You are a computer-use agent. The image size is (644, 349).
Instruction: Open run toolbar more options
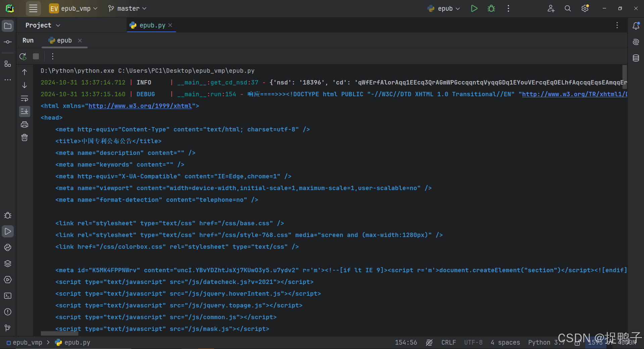point(52,56)
